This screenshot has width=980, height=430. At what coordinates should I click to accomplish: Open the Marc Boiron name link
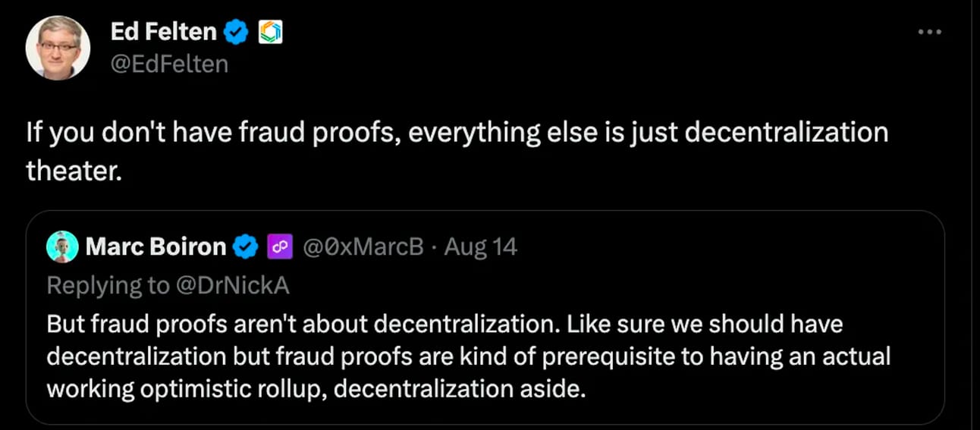(155, 246)
